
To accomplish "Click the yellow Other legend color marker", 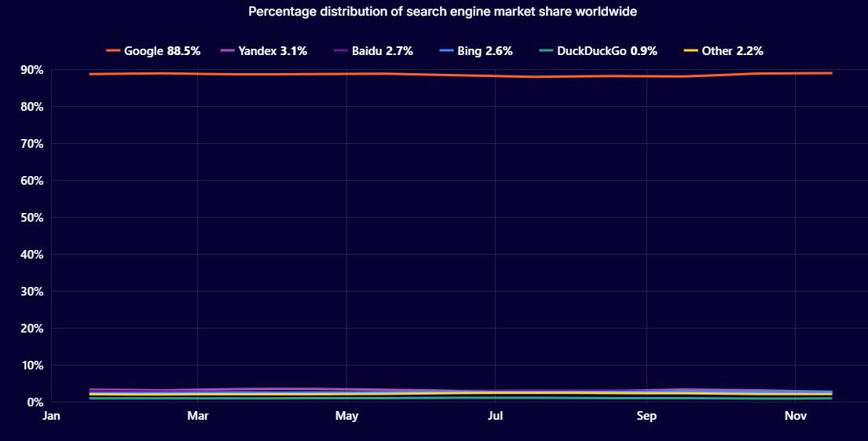I will coord(691,51).
